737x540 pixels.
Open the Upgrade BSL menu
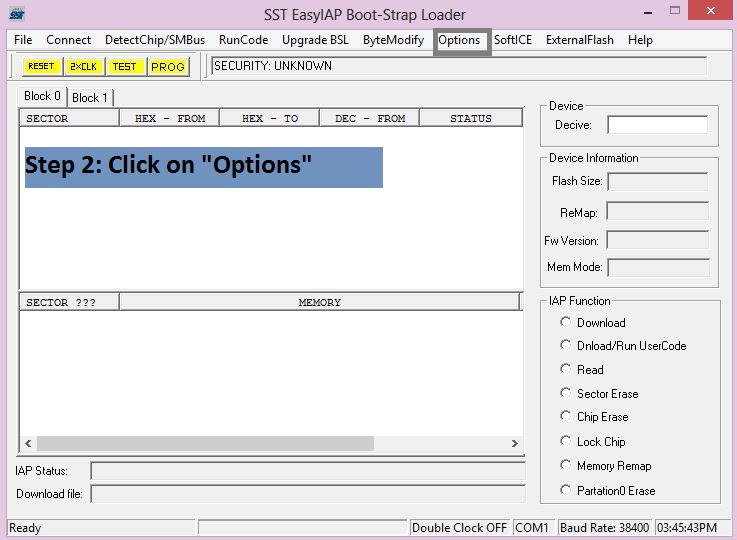click(315, 40)
